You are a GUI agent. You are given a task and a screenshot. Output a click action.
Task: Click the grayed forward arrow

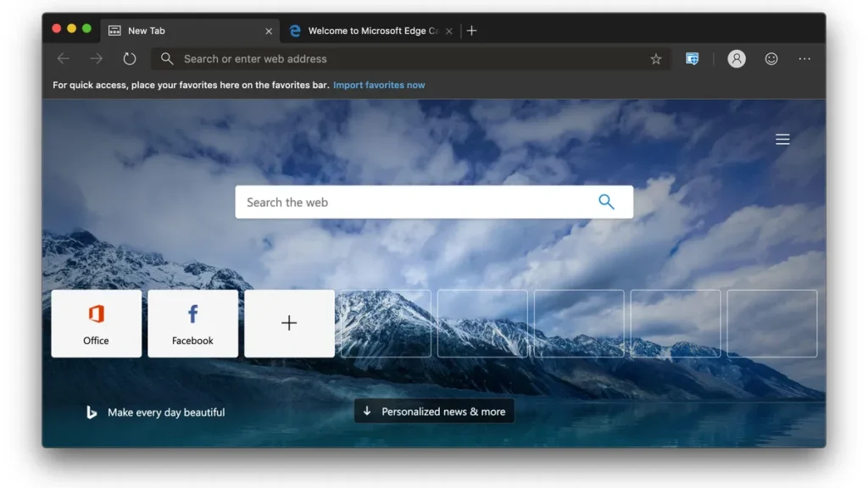click(96, 58)
